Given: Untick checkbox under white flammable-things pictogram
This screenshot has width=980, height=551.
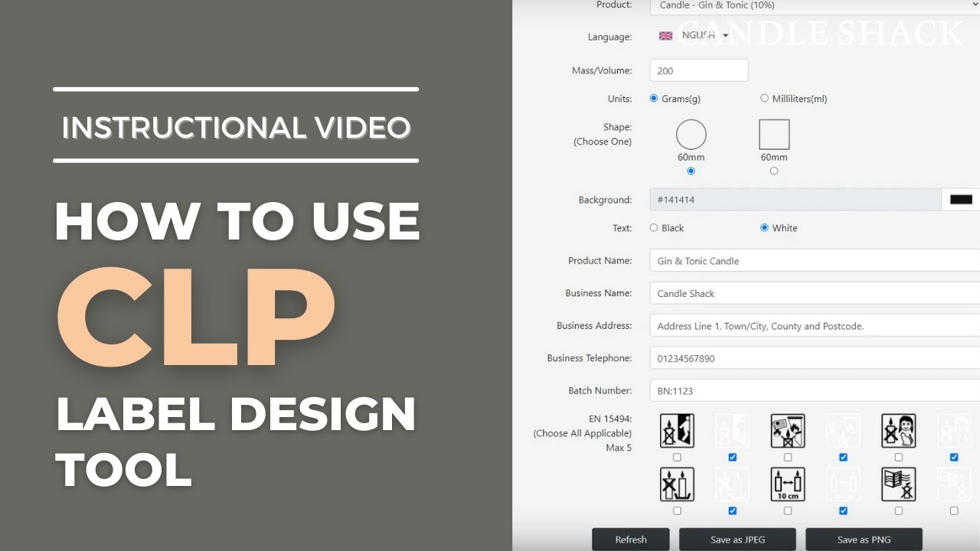Looking at the screenshot, I should tap(843, 458).
